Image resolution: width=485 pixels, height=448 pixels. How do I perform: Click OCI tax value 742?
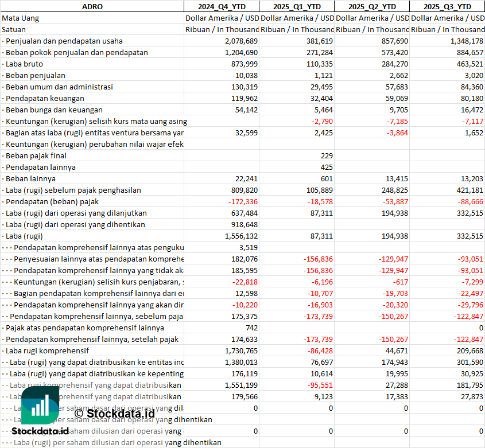252,328
